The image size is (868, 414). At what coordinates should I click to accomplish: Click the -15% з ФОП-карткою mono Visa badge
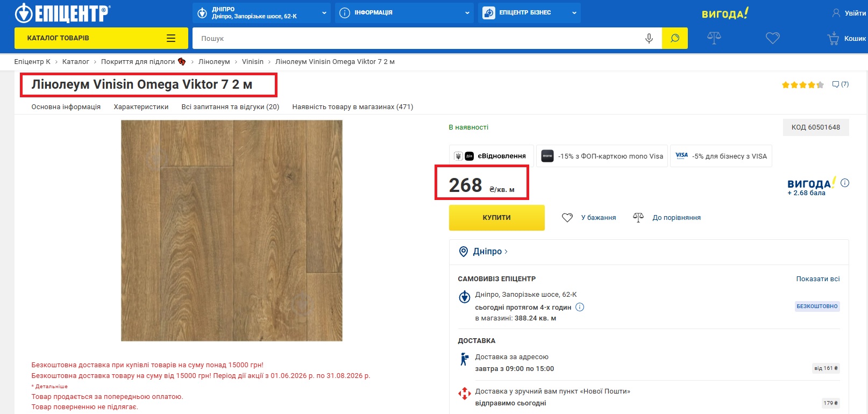click(x=602, y=156)
